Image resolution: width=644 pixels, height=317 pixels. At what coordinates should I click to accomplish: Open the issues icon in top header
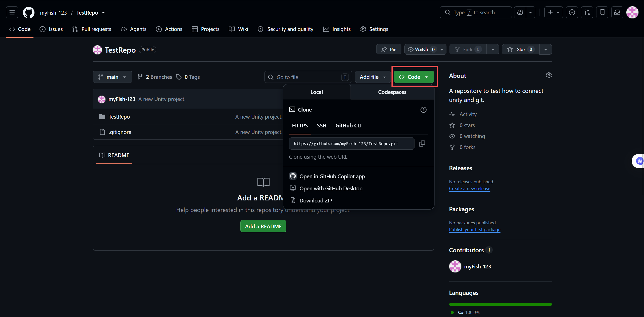pyautogui.click(x=572, y=12)
